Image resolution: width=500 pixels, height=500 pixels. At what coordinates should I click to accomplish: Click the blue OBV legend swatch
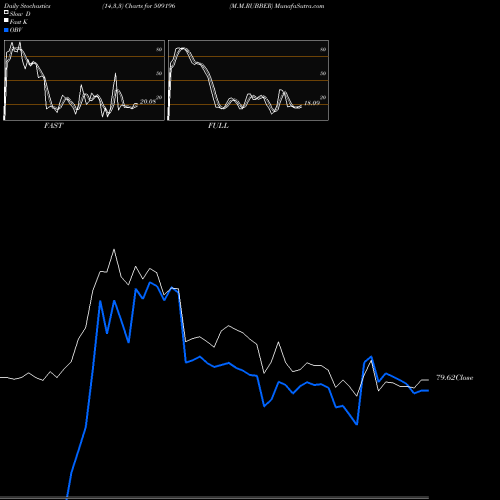pyautogui.click(x=6, y=30)
